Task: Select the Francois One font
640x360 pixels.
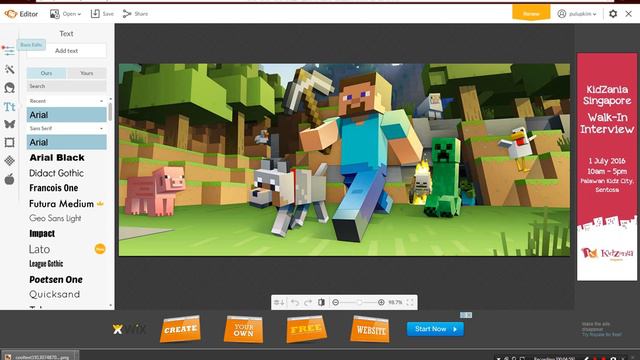Action: 53,188
